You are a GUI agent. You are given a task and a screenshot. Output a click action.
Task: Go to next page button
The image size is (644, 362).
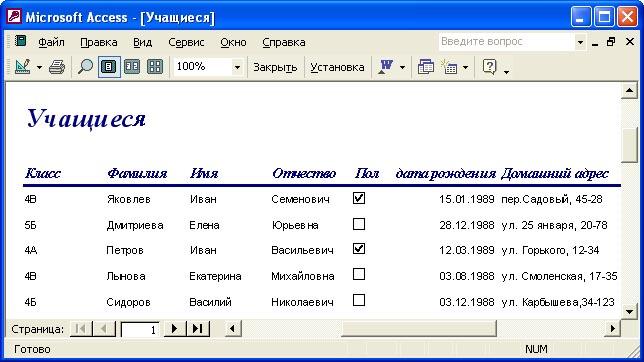click(x=175, y=329)
